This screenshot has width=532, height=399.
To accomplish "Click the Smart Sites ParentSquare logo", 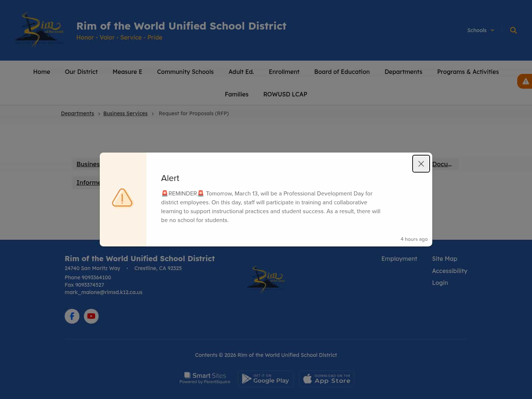I will pyautogui.click(x=205, y=378).
